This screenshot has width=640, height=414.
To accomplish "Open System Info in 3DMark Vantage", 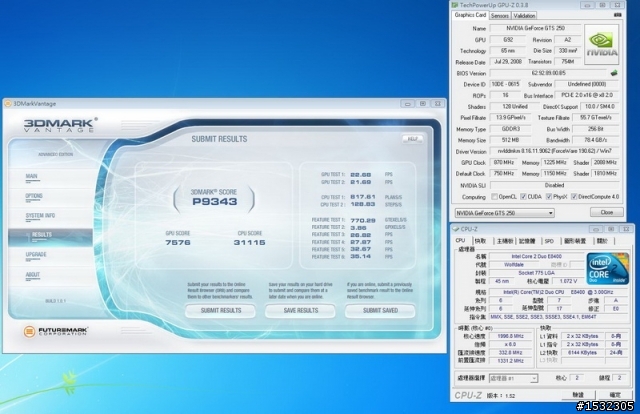I will [40, 216].
